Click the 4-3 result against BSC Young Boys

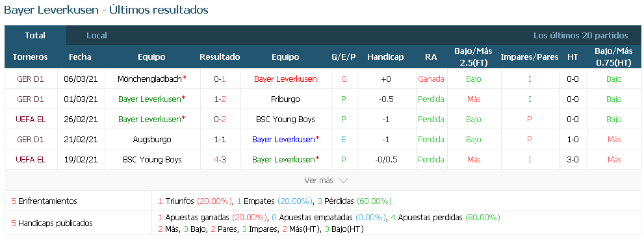220,159
